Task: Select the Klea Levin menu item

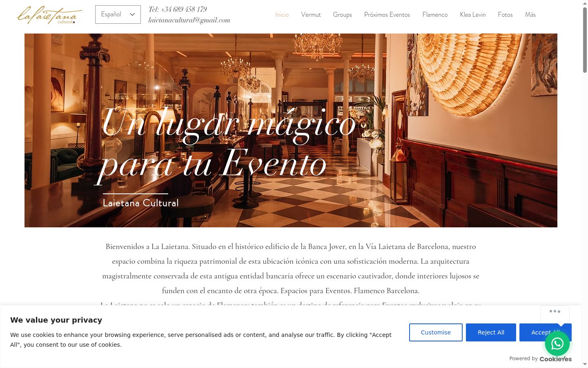Action: pyautogui.click(x=473, y=15)
